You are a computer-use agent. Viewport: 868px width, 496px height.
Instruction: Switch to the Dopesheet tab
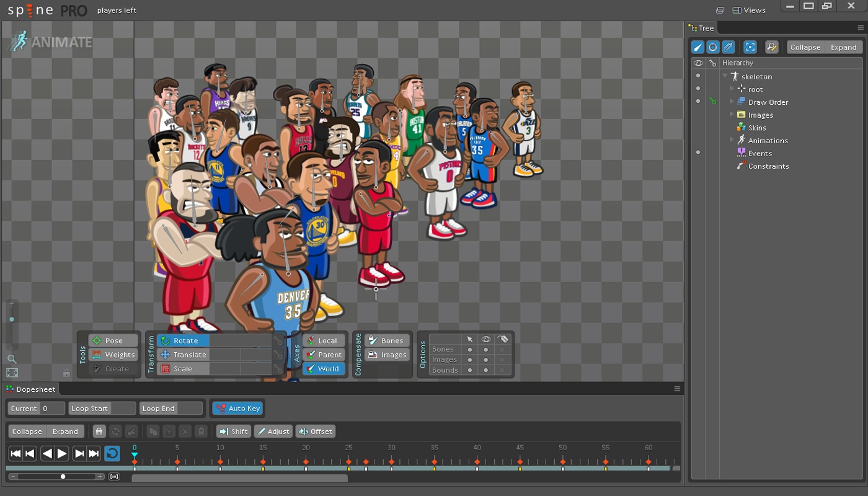[x=30, y=389]
